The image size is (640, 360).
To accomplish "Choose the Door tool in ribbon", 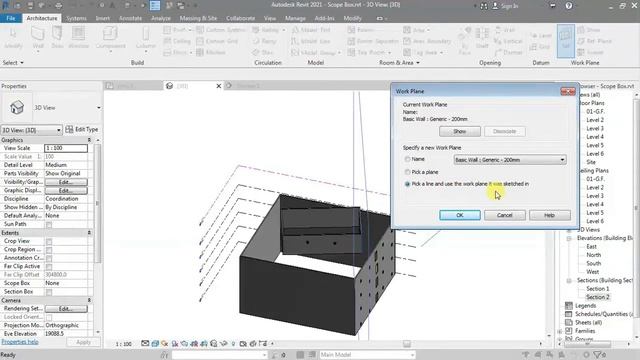I will pyautogui.click(x=57, y=38).
